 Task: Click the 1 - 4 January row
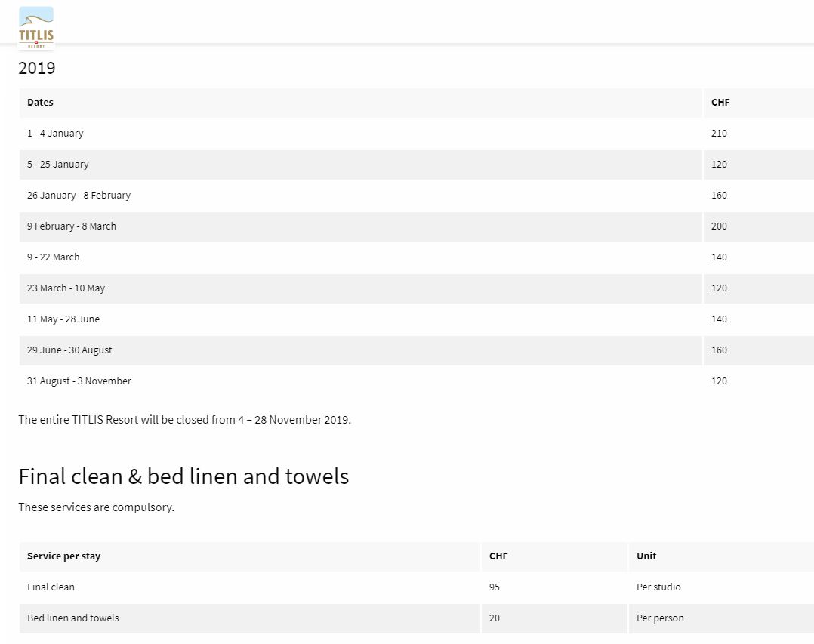click(55, 133)
